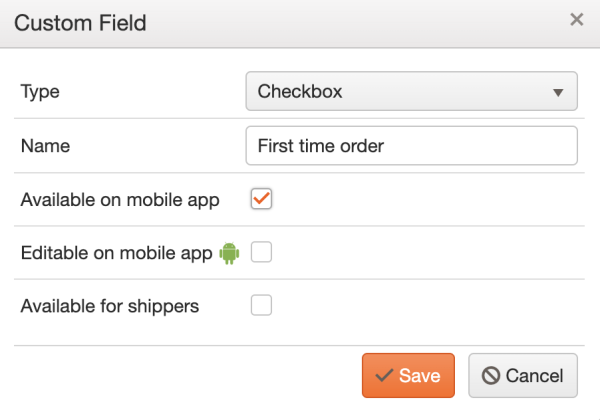Click the 'Editable on mobile app' label
The height and width of the screenshot is (420, 600).
pos(116,253)
